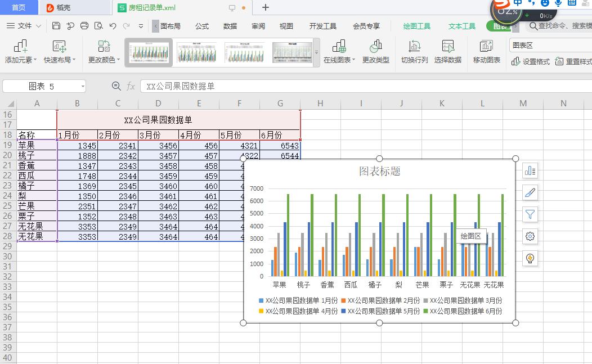Click the save icon in quick toolbar
Viewport: 592px width, 364px height.
point(56,26)
